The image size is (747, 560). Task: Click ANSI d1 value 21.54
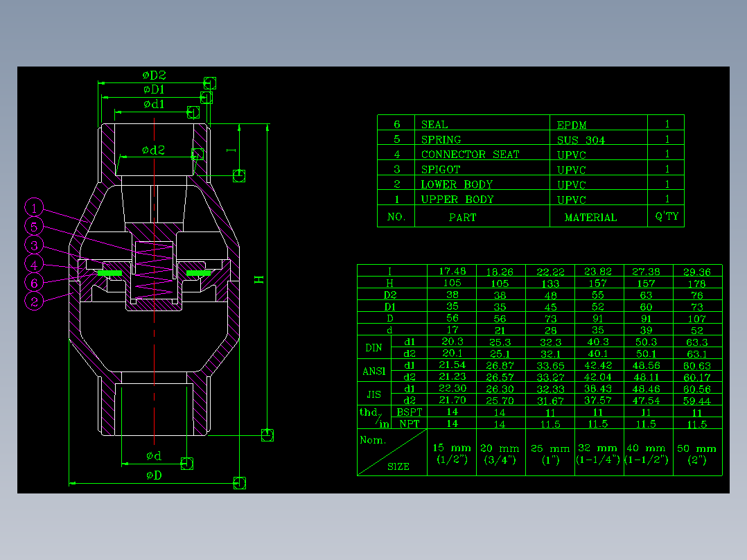(x=452, y=365)
